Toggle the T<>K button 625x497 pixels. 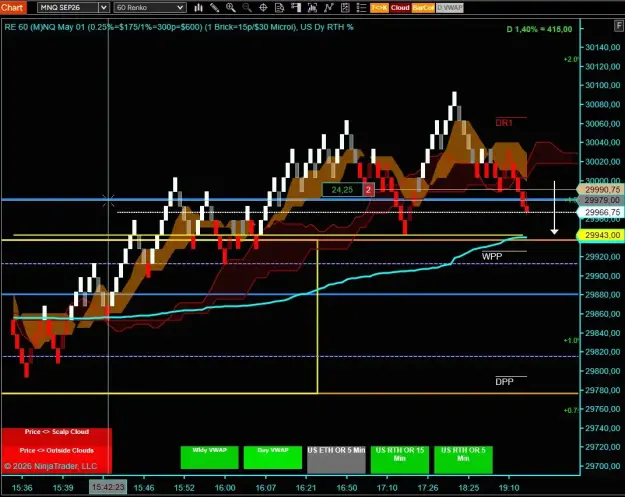click(x=379, y=8)
